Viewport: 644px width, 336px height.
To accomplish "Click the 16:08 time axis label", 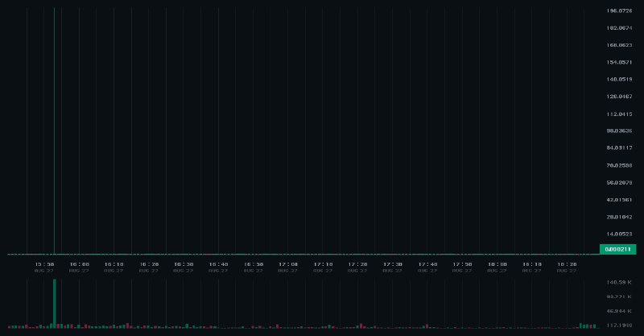I will point(79,264).
